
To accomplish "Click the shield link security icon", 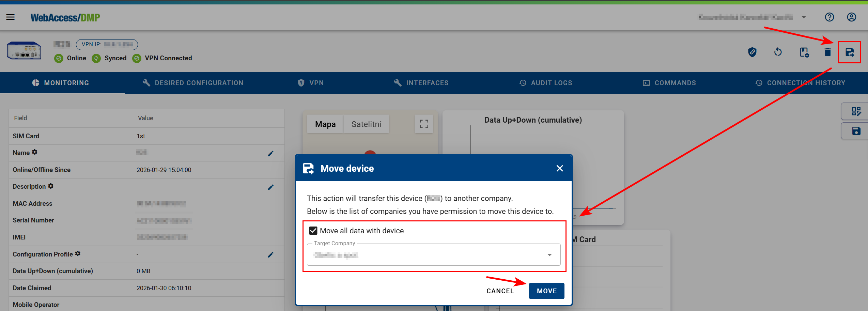I will click(752, 52).
